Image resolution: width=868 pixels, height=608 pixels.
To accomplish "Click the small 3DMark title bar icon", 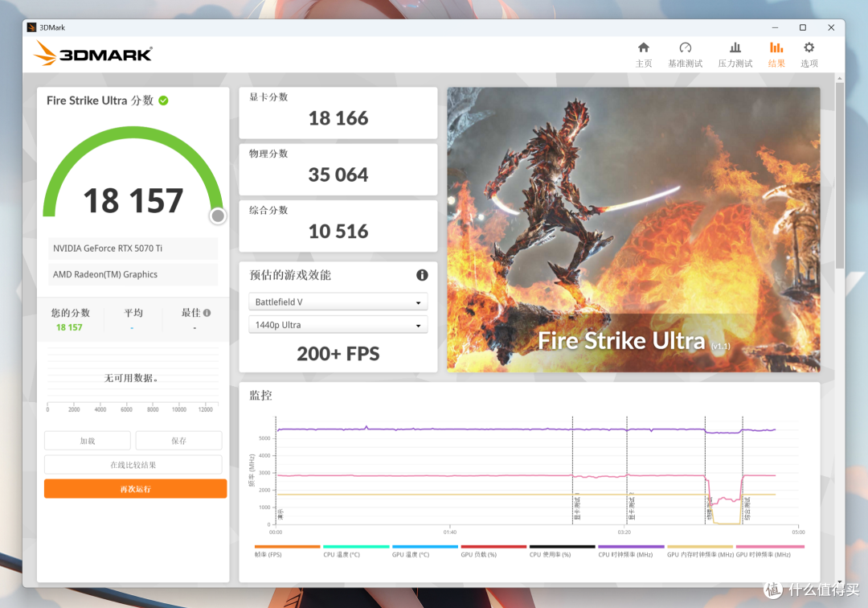I will [x=31, y=27].
